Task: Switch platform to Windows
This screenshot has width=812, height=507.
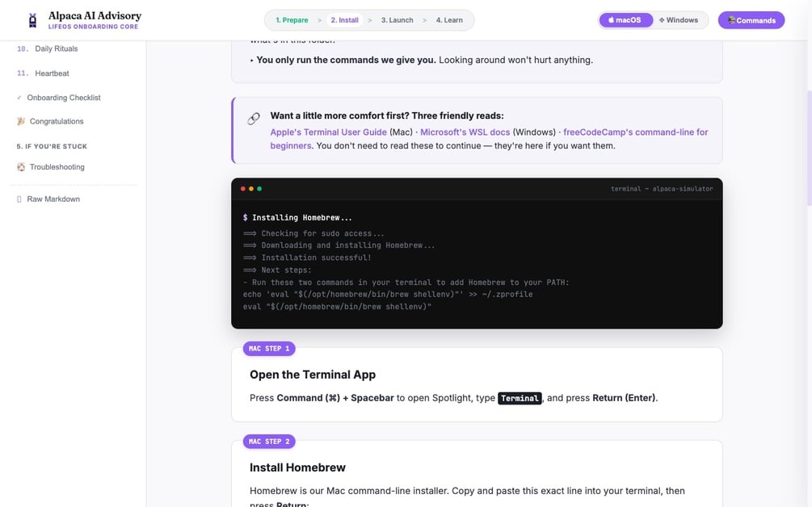Action: 679,20
